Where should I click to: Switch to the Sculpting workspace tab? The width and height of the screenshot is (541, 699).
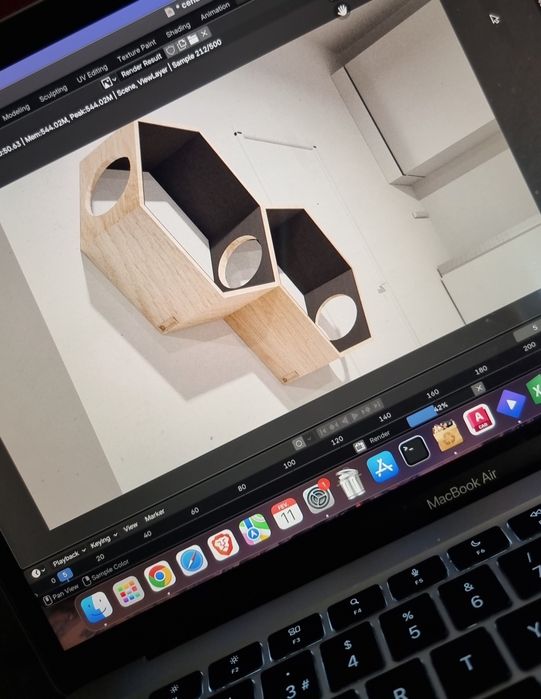click(x=53, y=94)
